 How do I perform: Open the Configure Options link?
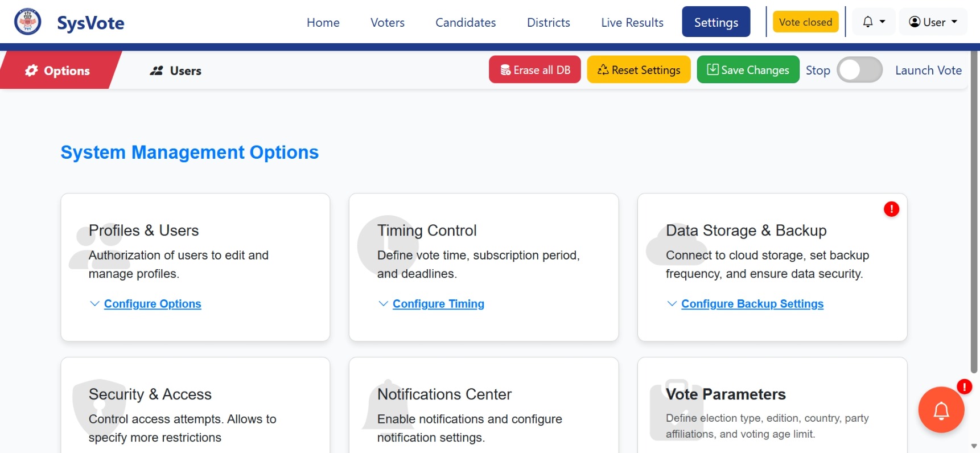tap(153, 304)
